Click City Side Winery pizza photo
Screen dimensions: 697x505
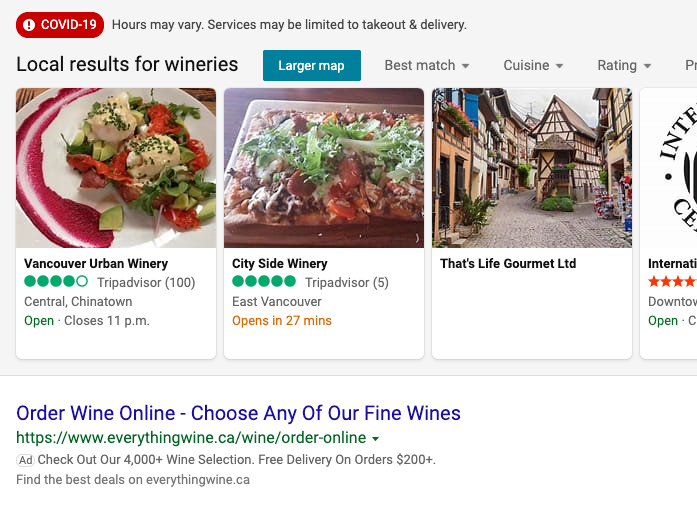(324, 168)
